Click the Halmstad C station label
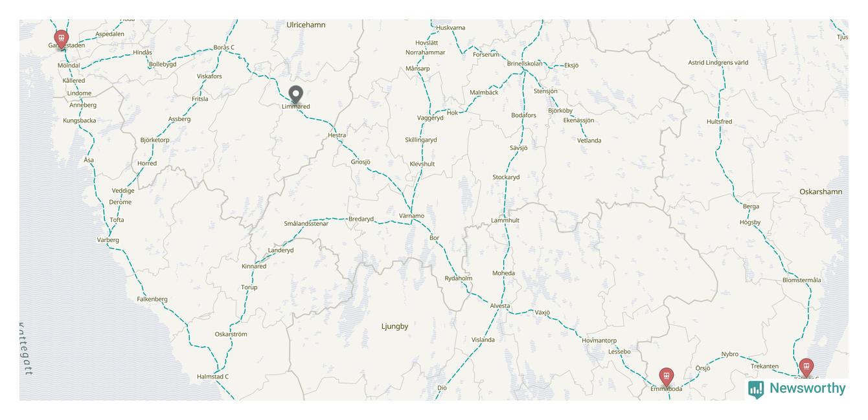 coord(212,377)
